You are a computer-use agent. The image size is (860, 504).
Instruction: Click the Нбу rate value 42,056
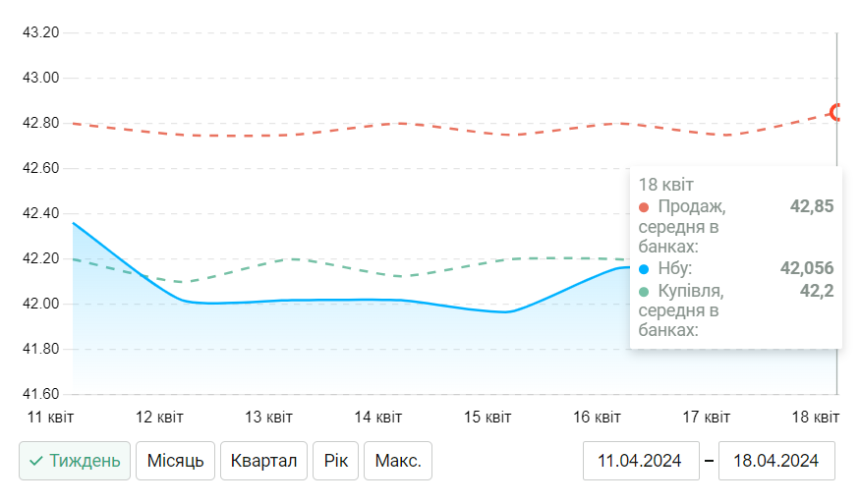coord(807,268)
